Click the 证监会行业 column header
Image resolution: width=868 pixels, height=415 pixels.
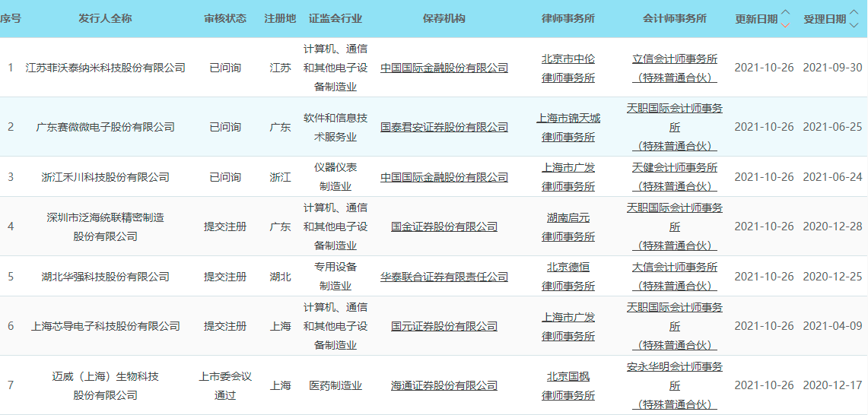[335, 19]
